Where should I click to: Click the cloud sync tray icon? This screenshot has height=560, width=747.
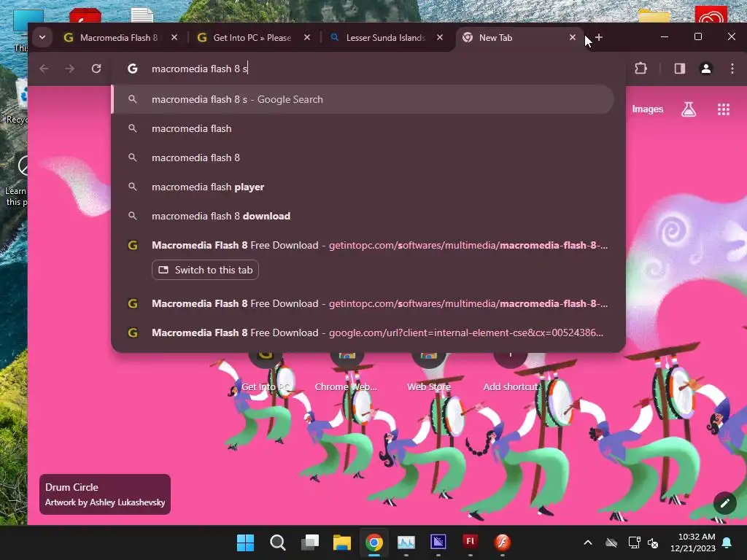pyautogui.click(x=611, y=542)
